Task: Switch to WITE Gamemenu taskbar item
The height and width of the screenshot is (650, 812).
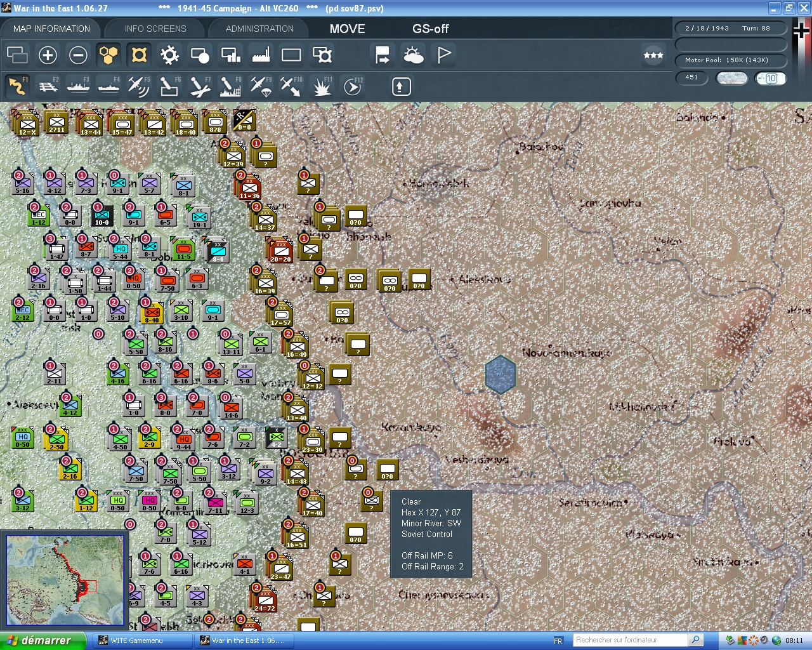Action: tap(143, 640)
